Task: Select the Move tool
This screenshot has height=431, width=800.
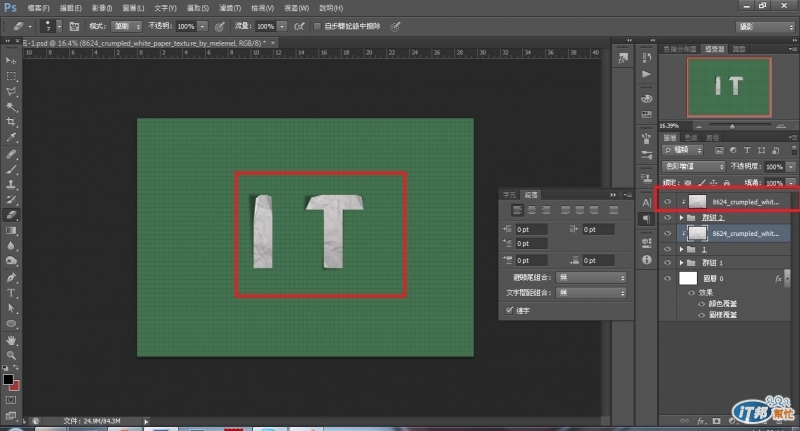Action: (12, 60)
